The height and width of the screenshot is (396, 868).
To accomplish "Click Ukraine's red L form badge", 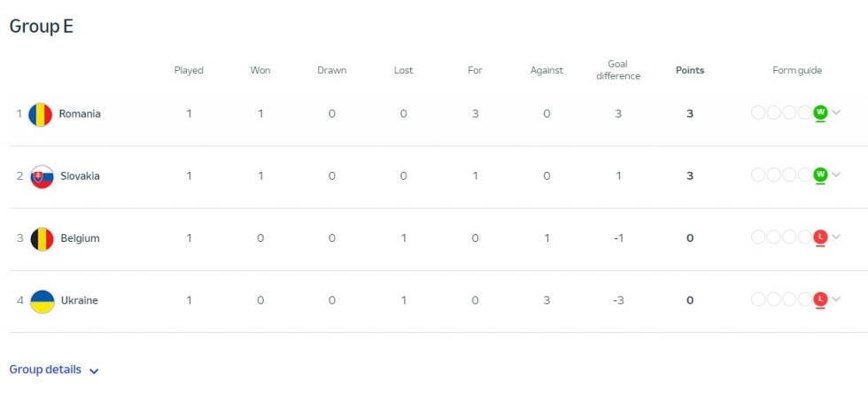I will pos(820,299).
